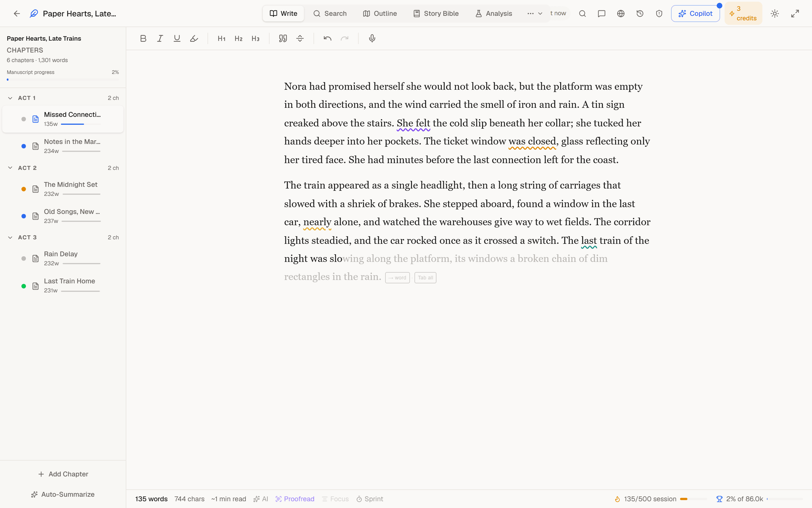Insert a scene break divider
The width and height of the screenshot is (812, 508).
pos(300,38)
